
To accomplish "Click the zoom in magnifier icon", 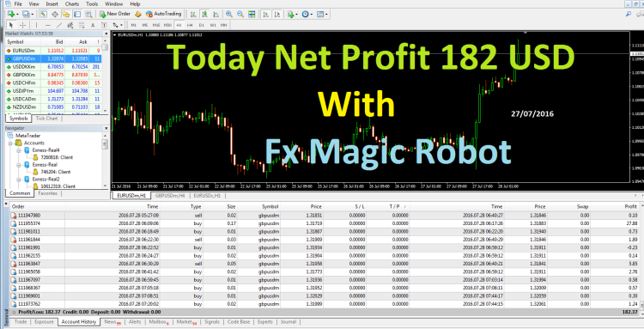I will pyautogui.click(x=228, y=14).
